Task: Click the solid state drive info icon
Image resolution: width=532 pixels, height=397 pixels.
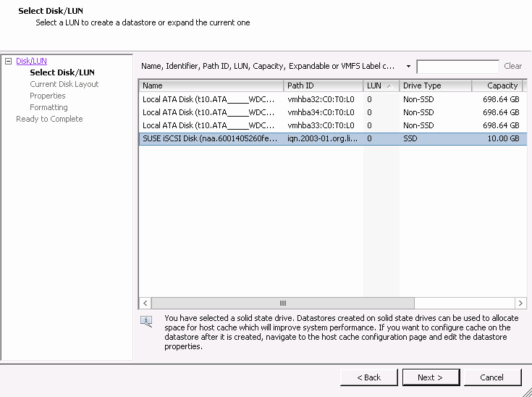Action: click(147, 321)
